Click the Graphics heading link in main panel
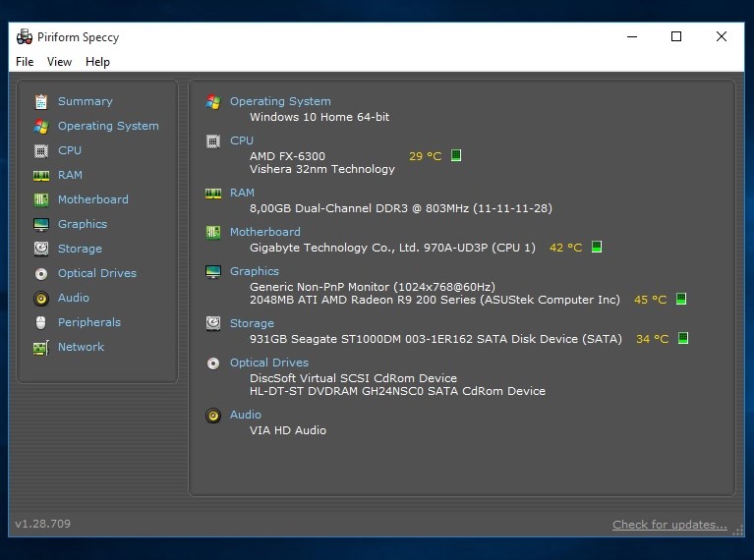 (255, 271)
